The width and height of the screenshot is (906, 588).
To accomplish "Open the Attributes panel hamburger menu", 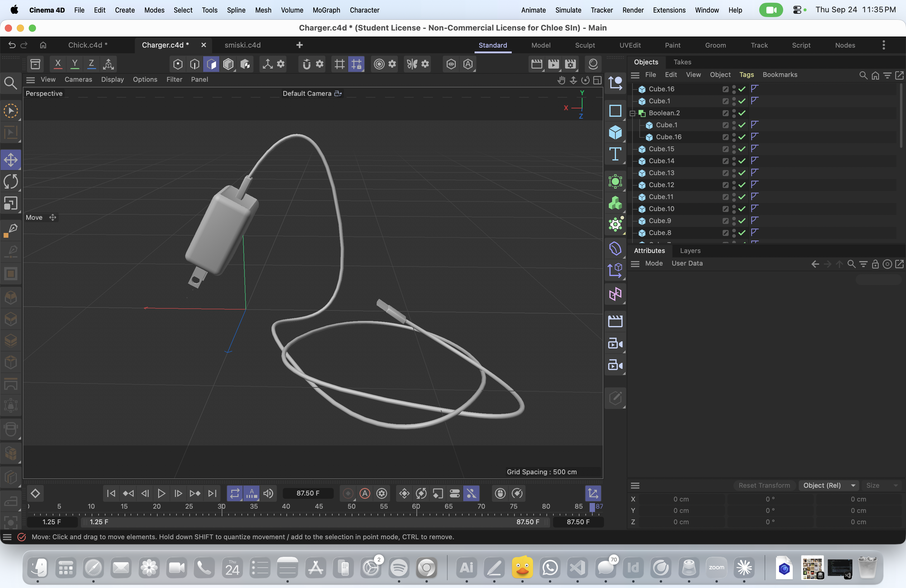I will coord(635,263).
